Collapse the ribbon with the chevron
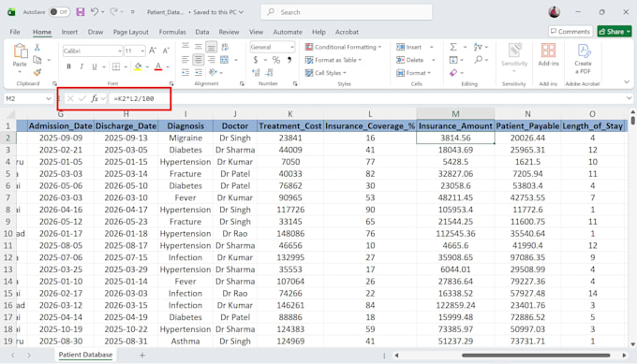 [627, 82]
